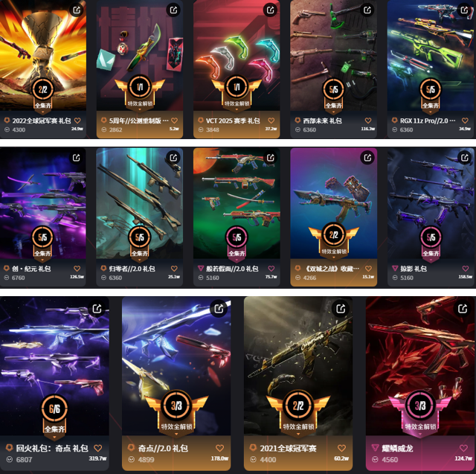Click share icon on 耀鳞威龙 card
This screenshot has height=474, width=476.
click(x=463, y=309)
